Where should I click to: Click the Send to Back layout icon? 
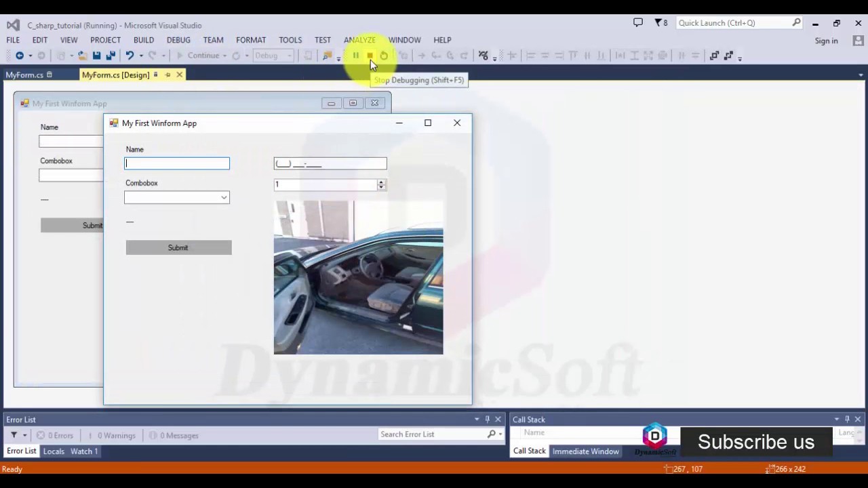729,56
